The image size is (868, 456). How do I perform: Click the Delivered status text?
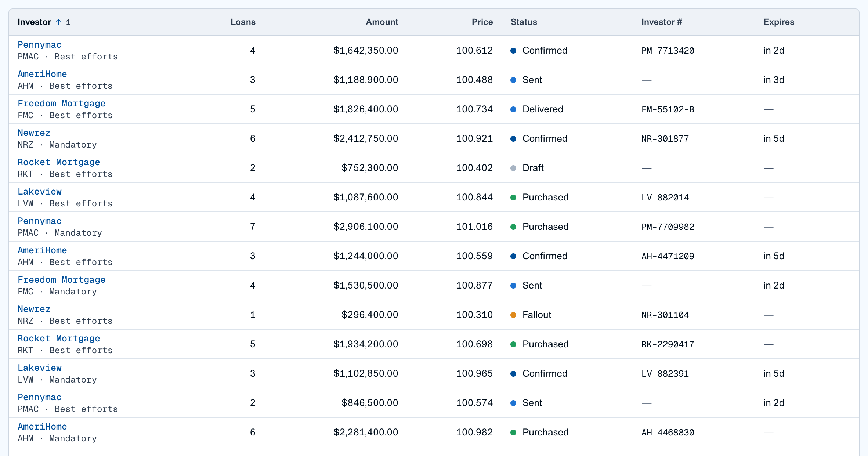click(543, 109)
